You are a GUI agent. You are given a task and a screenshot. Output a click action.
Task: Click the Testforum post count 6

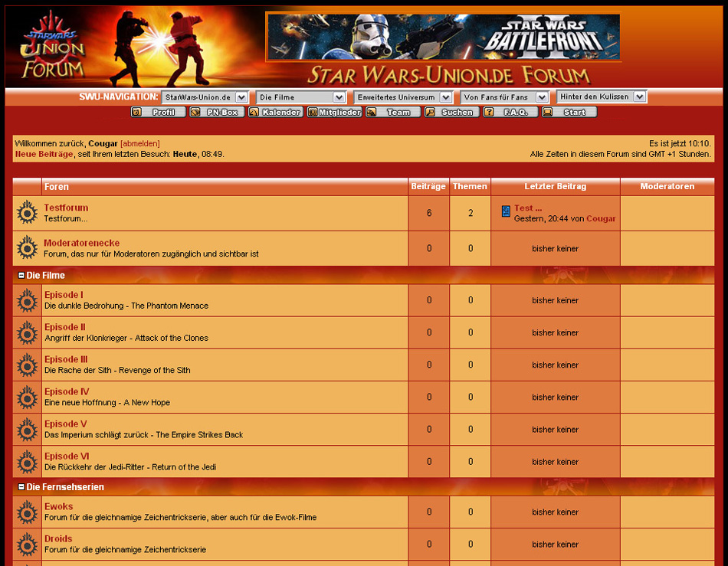[x=429, y=213]
